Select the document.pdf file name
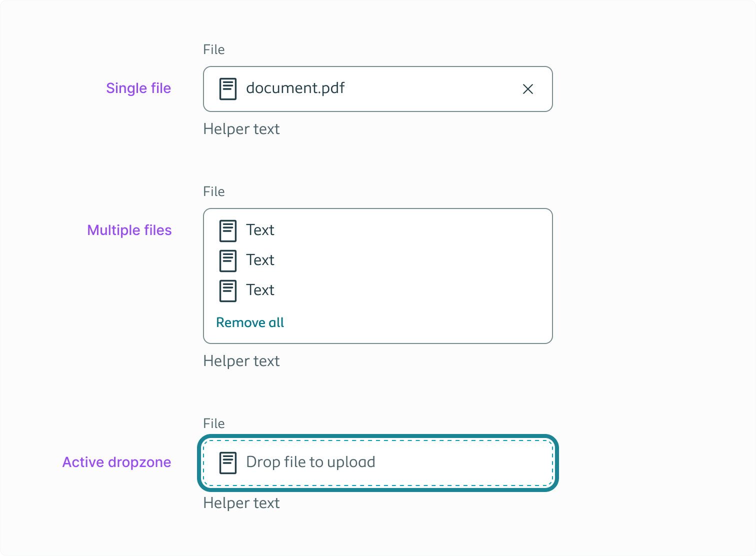This screenshot has width=756, height=556. pos(295,88)
